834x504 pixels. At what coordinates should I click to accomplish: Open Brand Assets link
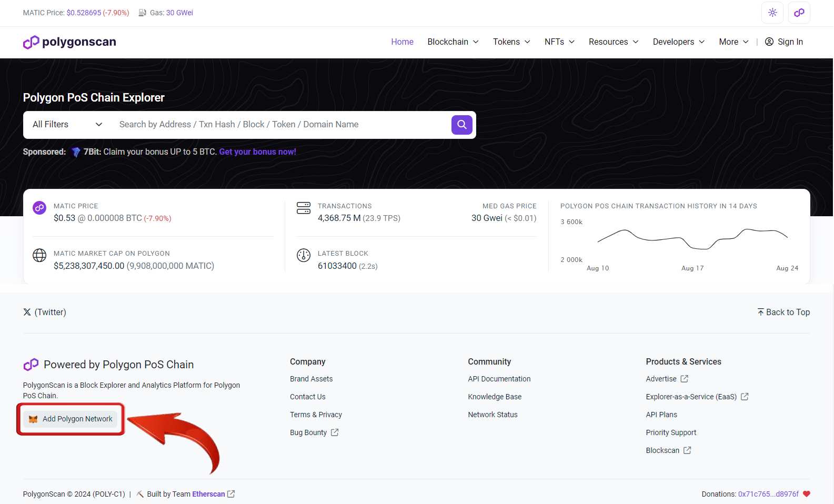point(311,379)
